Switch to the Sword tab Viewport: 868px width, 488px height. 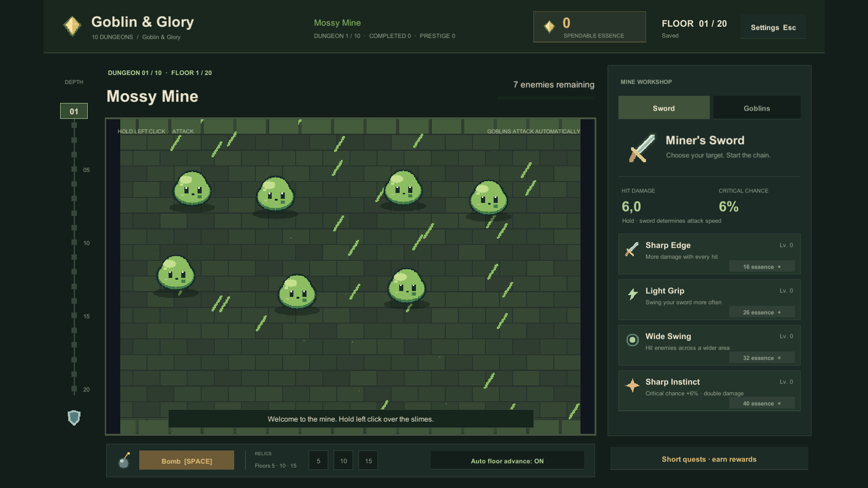[x=664, y=108]
